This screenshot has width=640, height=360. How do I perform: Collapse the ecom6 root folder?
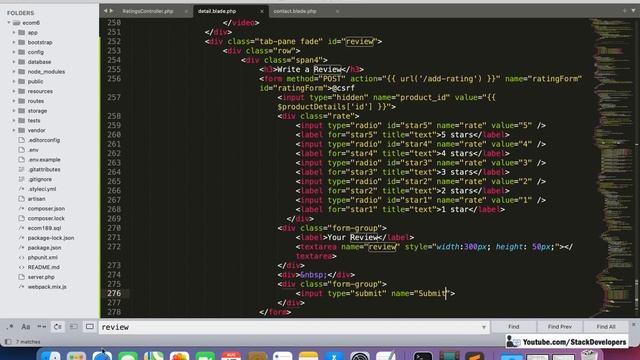tap(9, 23)
